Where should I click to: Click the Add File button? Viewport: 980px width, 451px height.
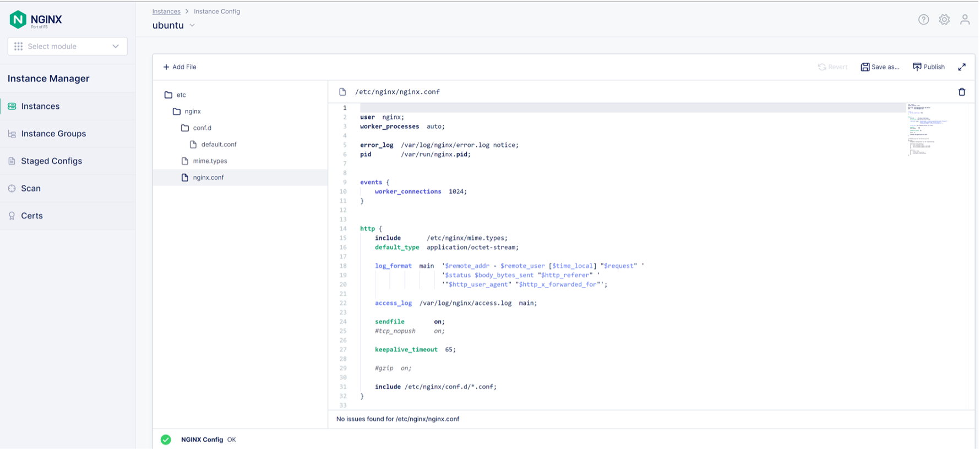pos(179,67)
